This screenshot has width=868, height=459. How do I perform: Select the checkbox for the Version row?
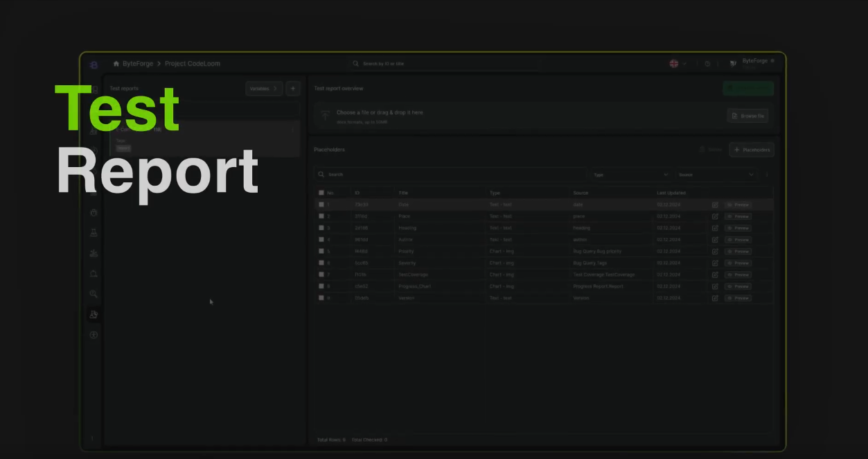tap(321, 297)
